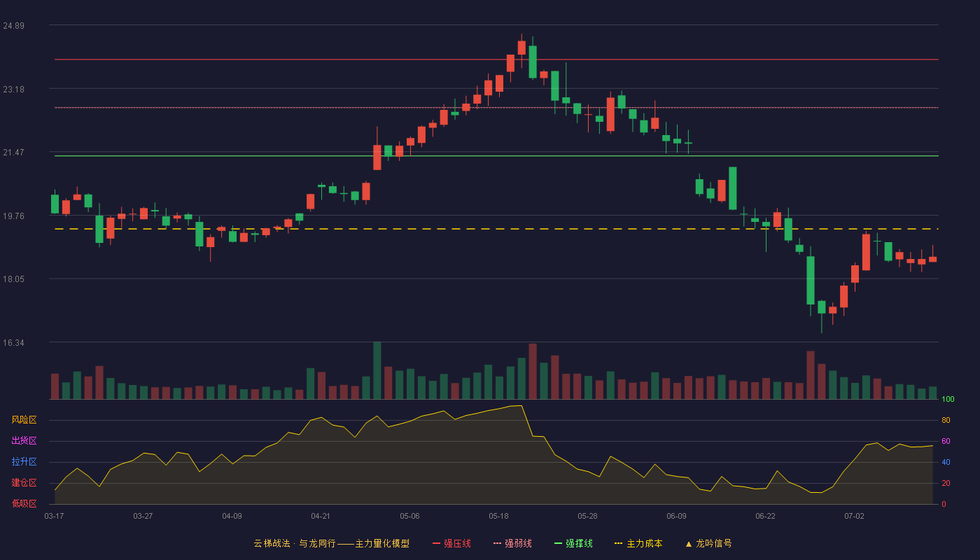Click the 23.18 price axis label
The image size is (980, 560).
(13, 90)
